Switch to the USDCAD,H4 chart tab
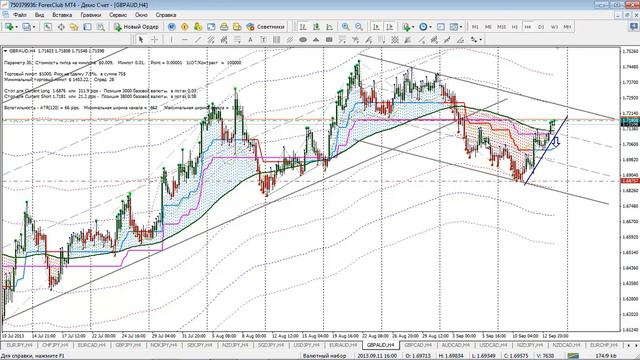 click(x=493, y=345)
